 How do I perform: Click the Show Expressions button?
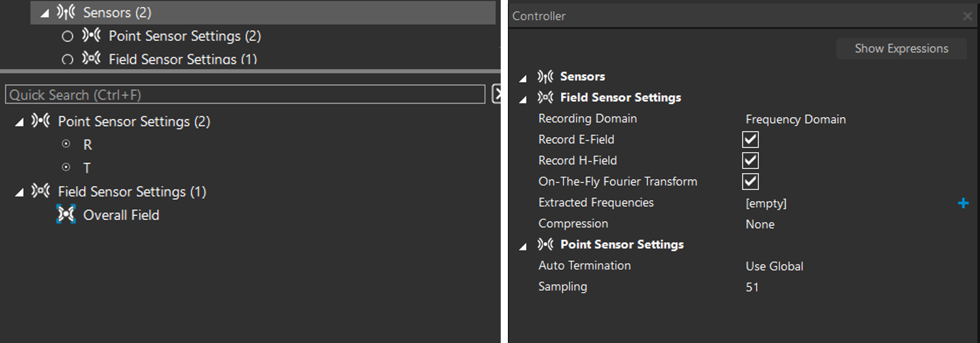901,49
